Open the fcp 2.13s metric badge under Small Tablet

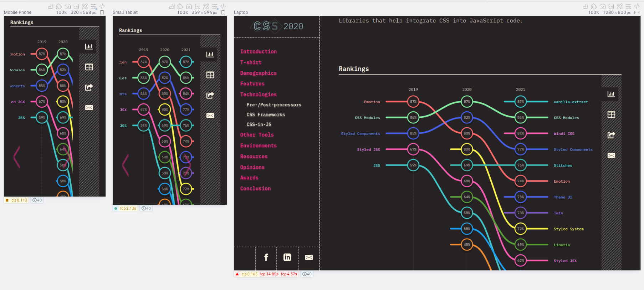tap(126, 208)
